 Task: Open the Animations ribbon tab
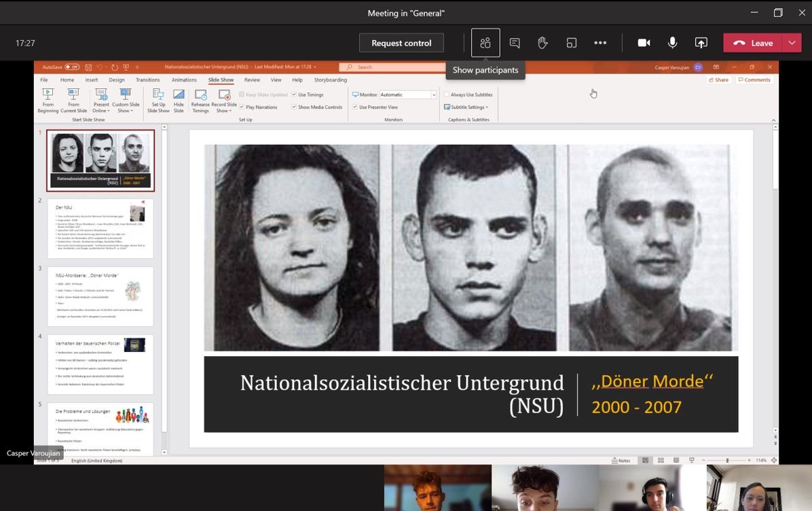tap(184, 80)
